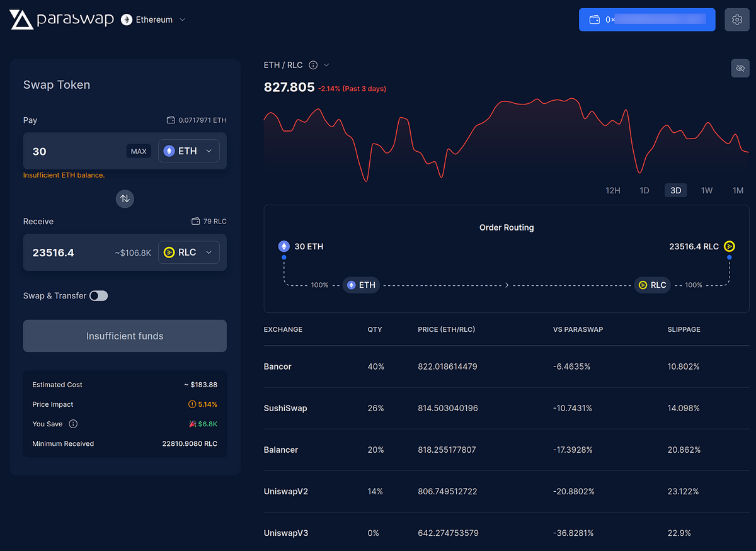
Task: Open the RLC receive token selector
Action: point(189,253)
